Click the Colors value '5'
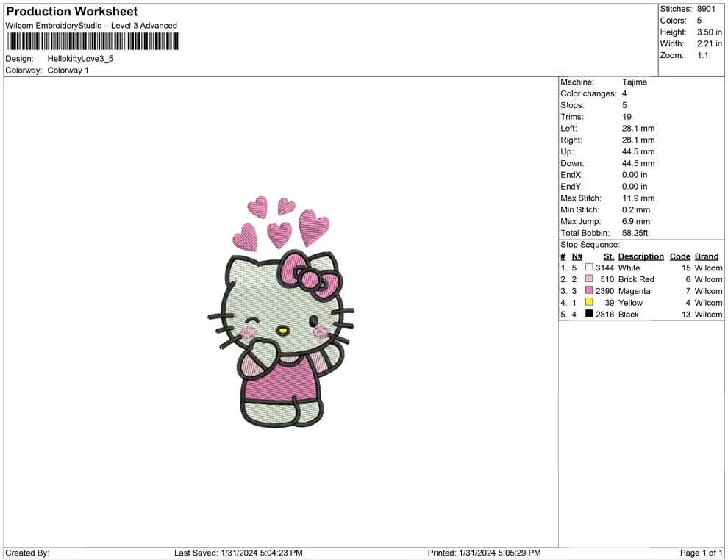This screenshot has height=560, width=728. 699,21
